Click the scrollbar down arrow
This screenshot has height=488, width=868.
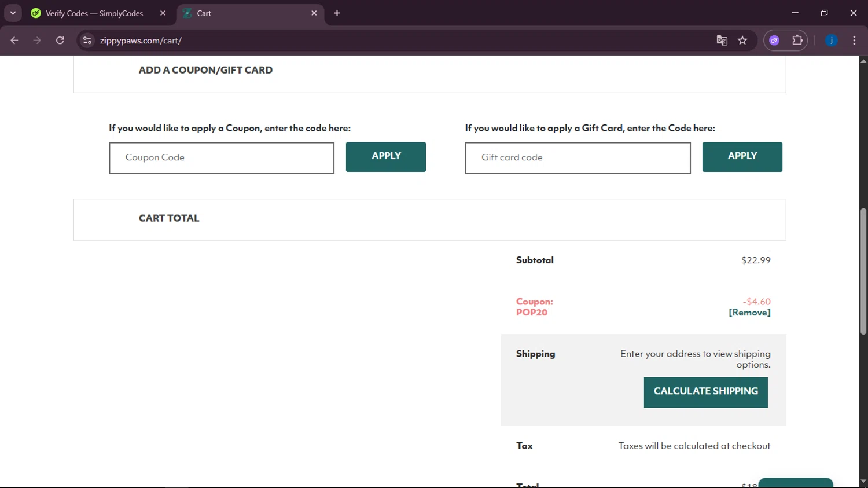pyautogui.click(x=863, y=481)
